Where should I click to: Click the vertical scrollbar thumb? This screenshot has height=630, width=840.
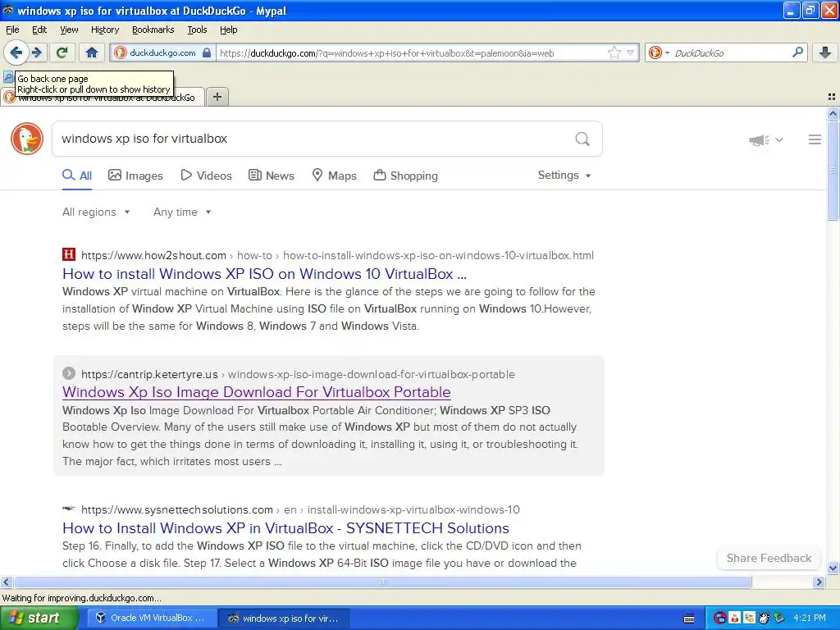[x=833, y=171]
